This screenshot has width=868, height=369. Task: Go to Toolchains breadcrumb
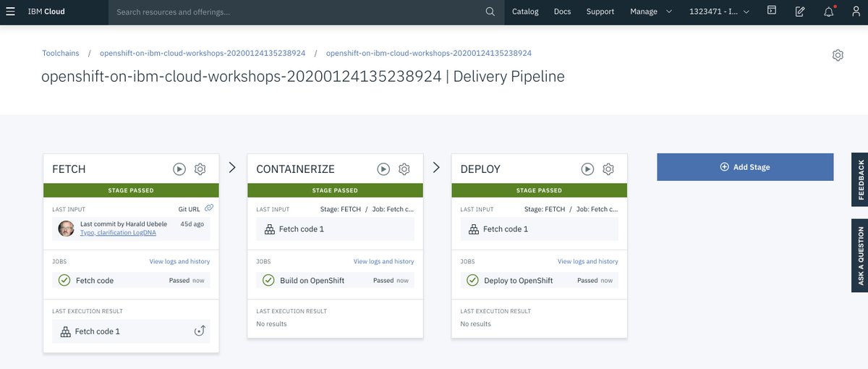tap(61, 54)
